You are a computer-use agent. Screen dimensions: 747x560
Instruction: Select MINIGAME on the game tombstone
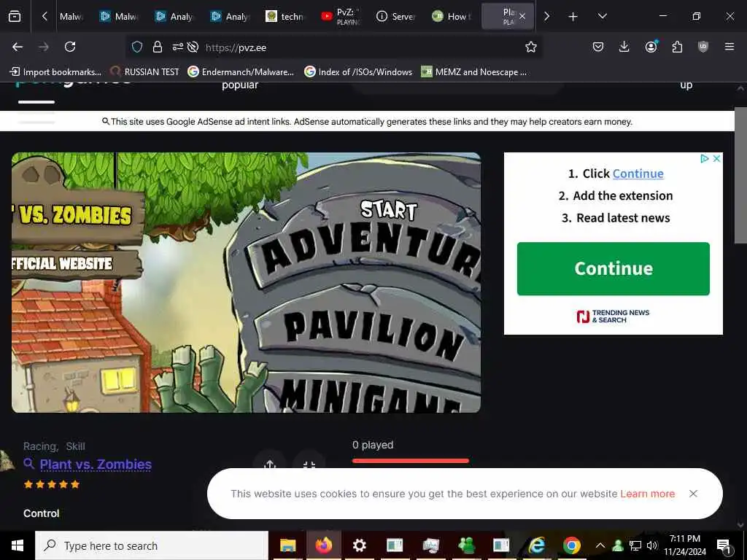(371, 395)
